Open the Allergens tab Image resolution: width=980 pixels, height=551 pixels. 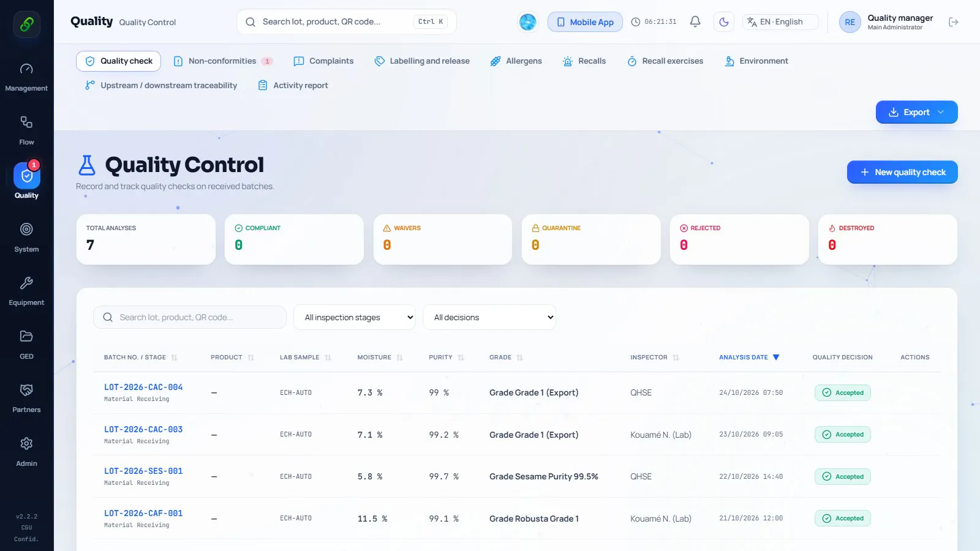pos(516,61)
